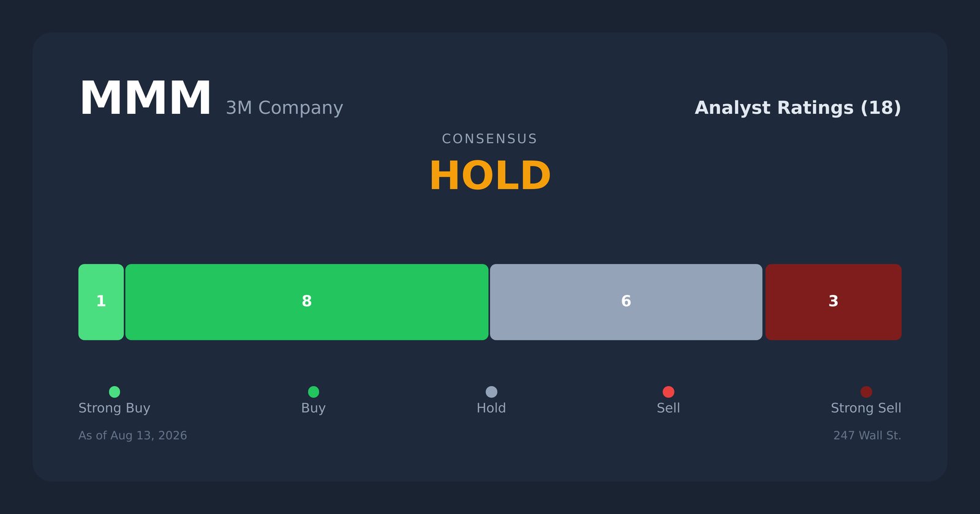Click the Strong Sell legend dot

click(866, 392)
